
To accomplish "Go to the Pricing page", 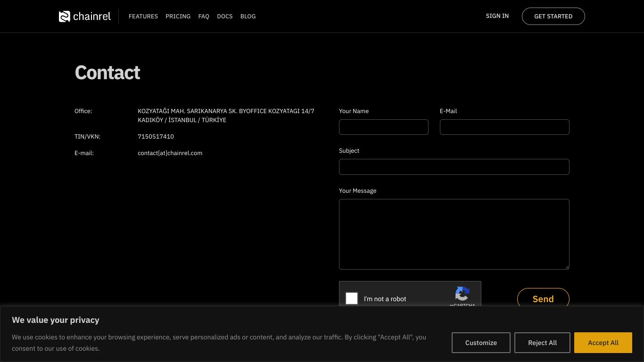I will pos(178,16).
